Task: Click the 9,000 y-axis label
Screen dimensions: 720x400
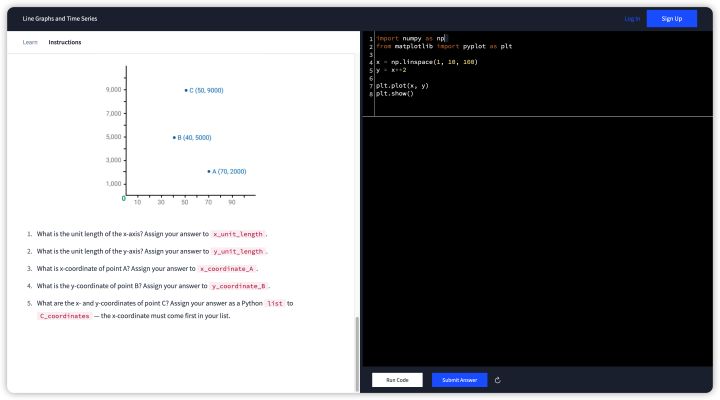Action: pyautogui.click(x=113, y=90)
